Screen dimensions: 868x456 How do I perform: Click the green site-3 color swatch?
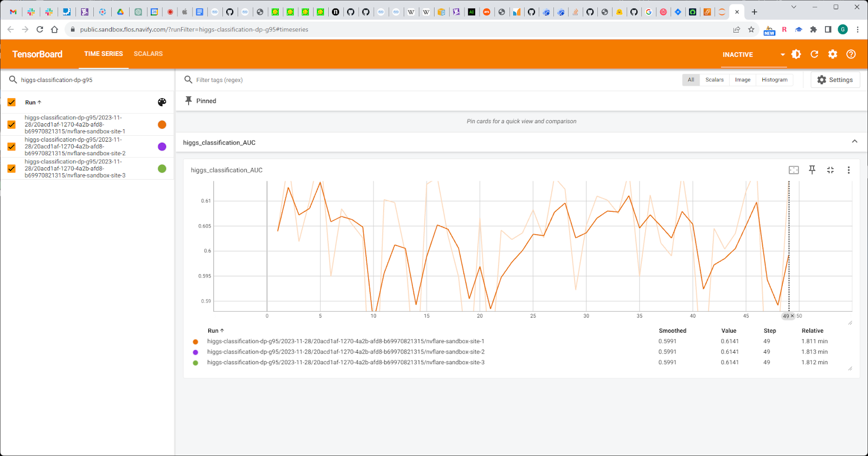point(162,169)
